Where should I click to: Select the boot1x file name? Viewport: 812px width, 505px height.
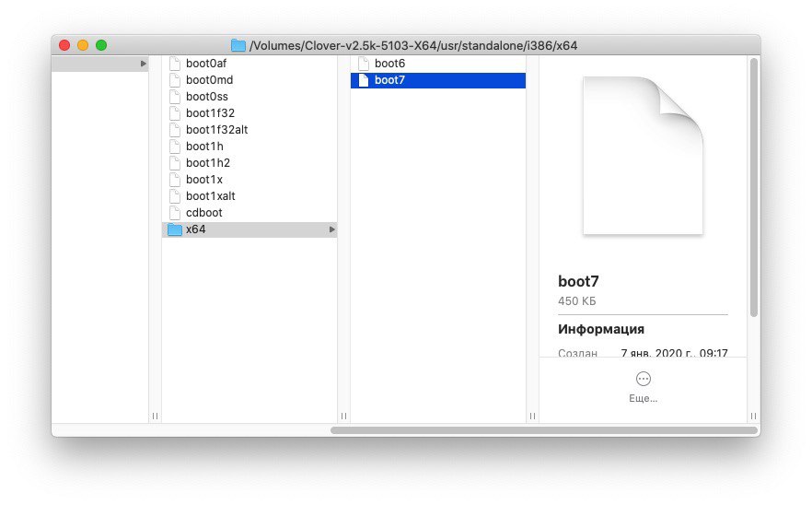pyautogui.click(x=204, y=180)
